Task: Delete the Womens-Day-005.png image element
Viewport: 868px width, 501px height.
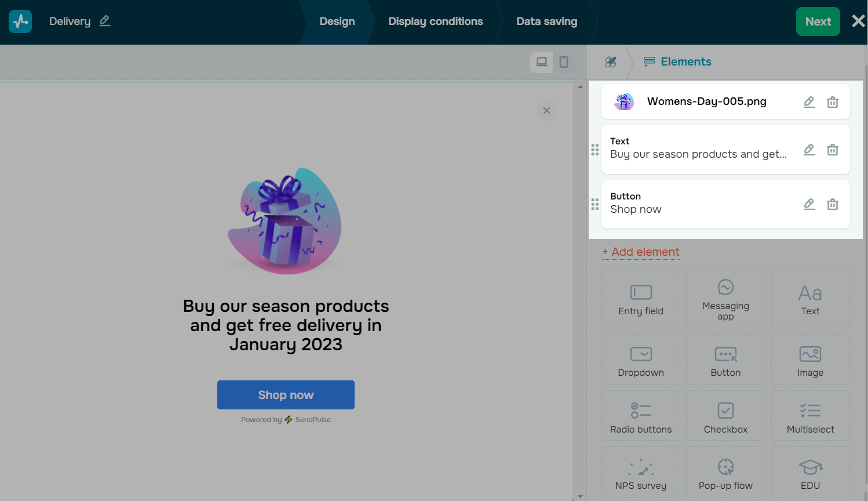Action: coord(833,102)
